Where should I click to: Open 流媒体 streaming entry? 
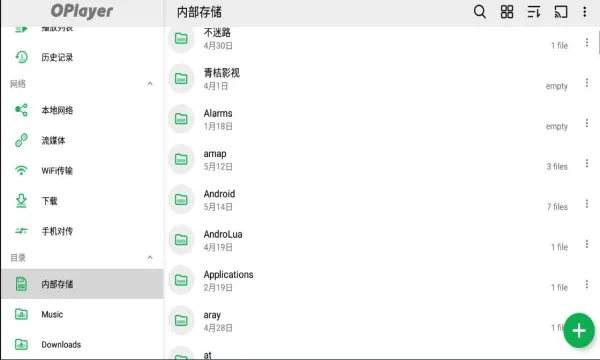(x=82, y=140)
